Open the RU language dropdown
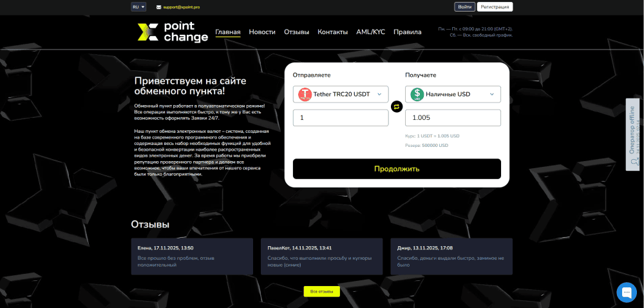The width and height of the screenshot is (644, 308). pos(138,7)
